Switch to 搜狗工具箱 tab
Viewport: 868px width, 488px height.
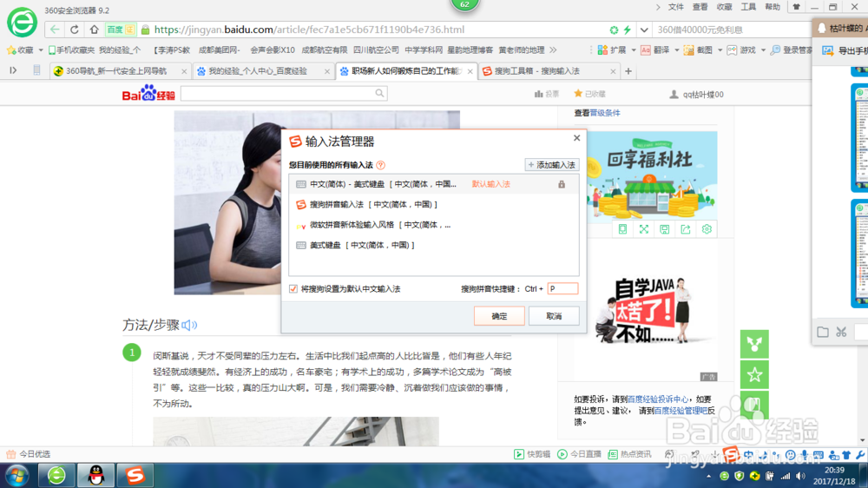click(x=549, y=71)
